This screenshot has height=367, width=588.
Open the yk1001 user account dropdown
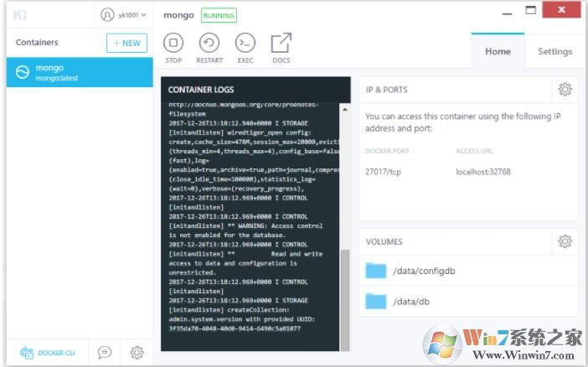[x=123, y=15]
